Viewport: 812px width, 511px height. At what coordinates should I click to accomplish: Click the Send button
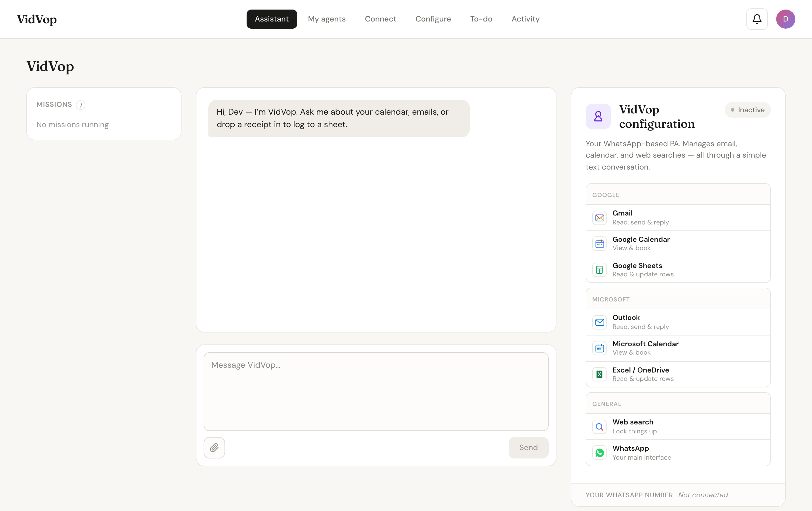click(528, 447)
